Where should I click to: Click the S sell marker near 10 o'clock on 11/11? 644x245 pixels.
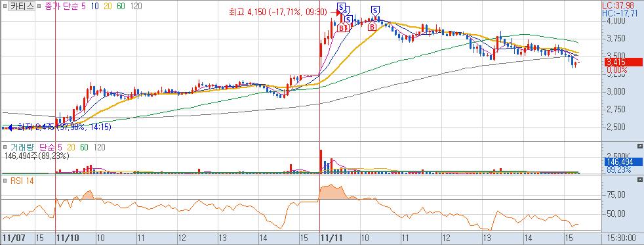point(375,11)
